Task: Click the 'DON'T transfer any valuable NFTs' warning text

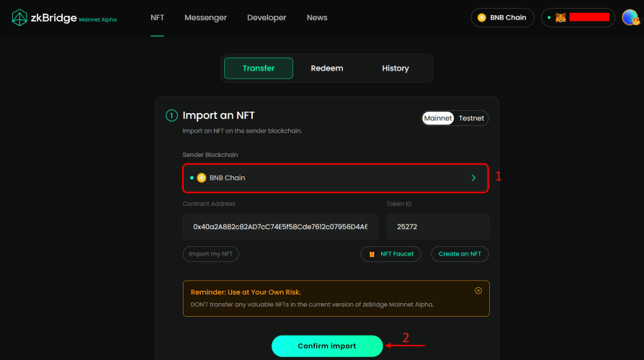Action: [312, 305]
